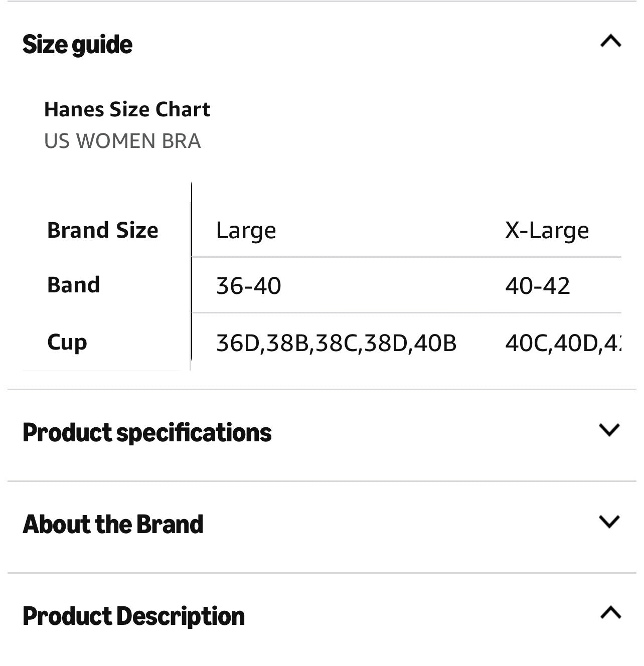Click the Brand Size row label
This screenshot has height=666, width=644.
[x=103, y=231]
